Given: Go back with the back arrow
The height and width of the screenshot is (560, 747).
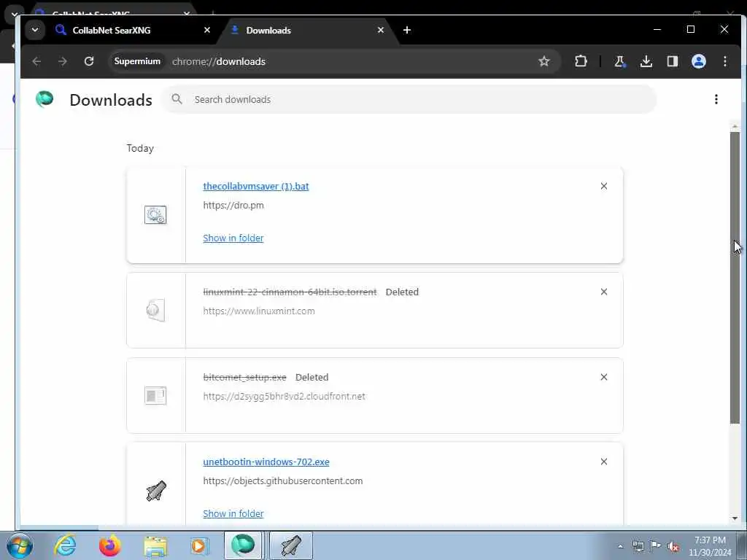Looking at the screenshot, I should pos(36,61).
